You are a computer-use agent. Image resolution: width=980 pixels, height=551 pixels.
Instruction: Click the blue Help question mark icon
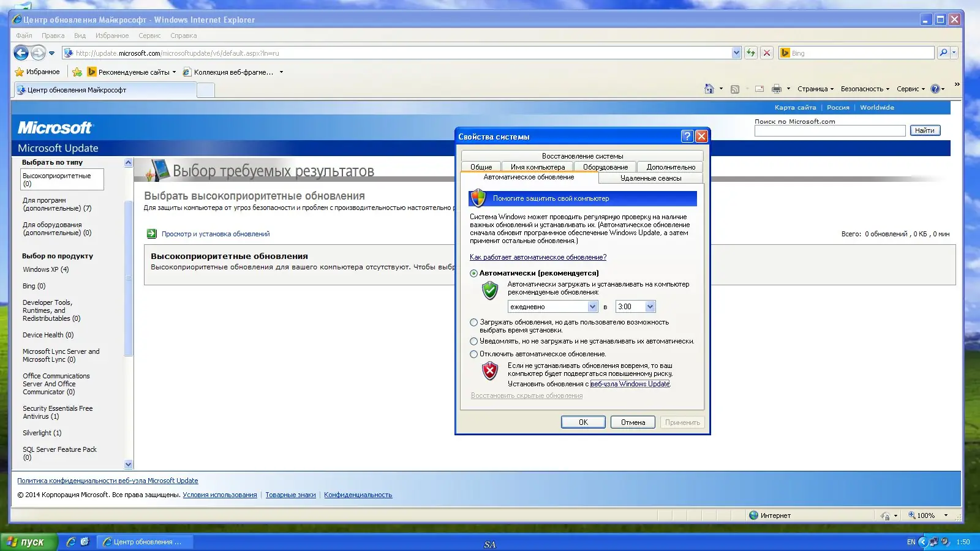click(935, 89)
